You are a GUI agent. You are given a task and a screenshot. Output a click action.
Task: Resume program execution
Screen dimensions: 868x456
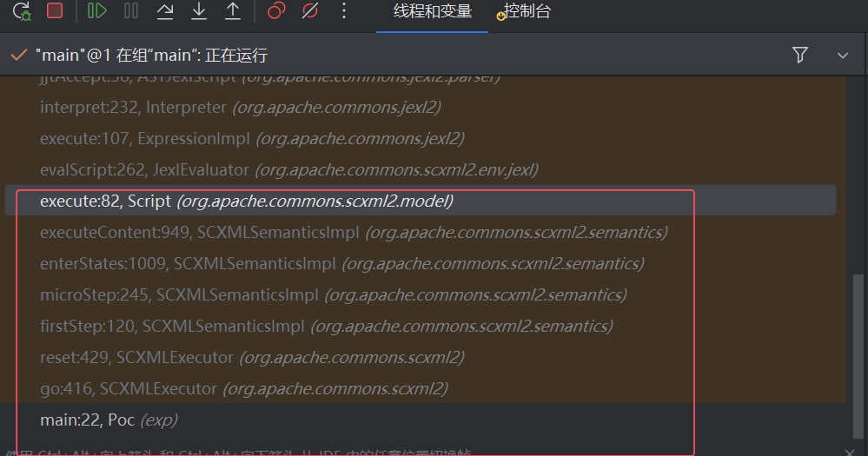[97, 11]
